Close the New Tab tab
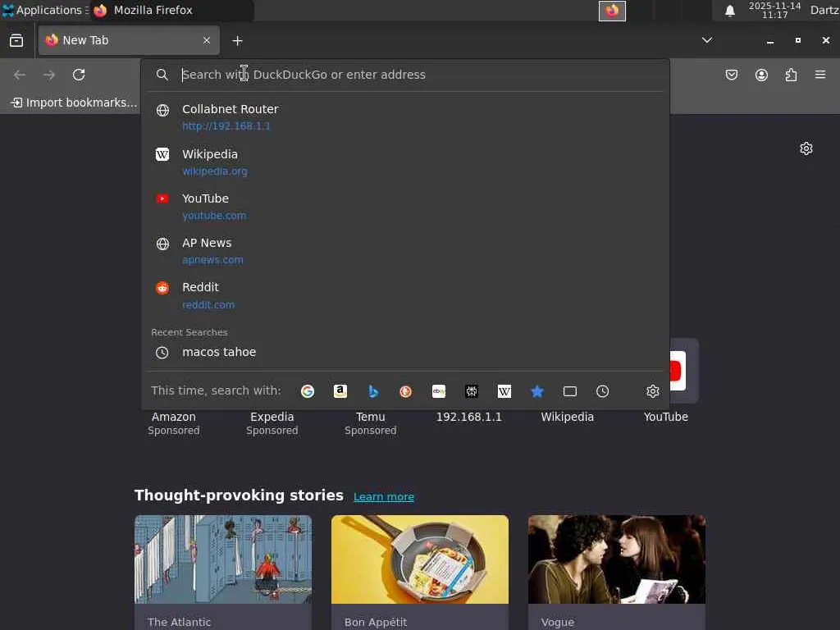The height and width of the screenshot is (630, 840). 207,40
